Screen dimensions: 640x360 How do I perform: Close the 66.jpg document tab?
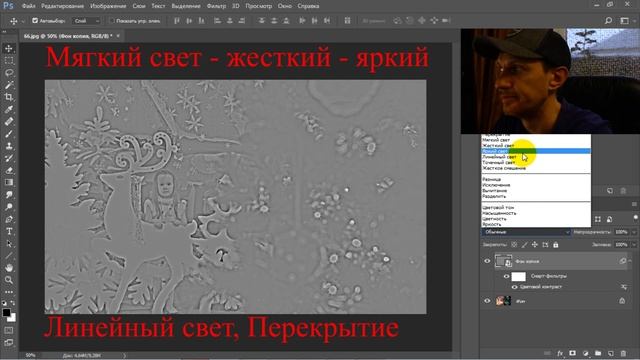(x=118, y=36)
